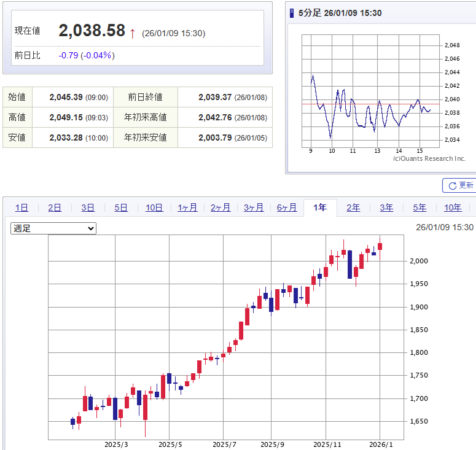This screenshot has width=476, height=450.
Task: Open the 5年 period tab
Action: pos(419,208)
